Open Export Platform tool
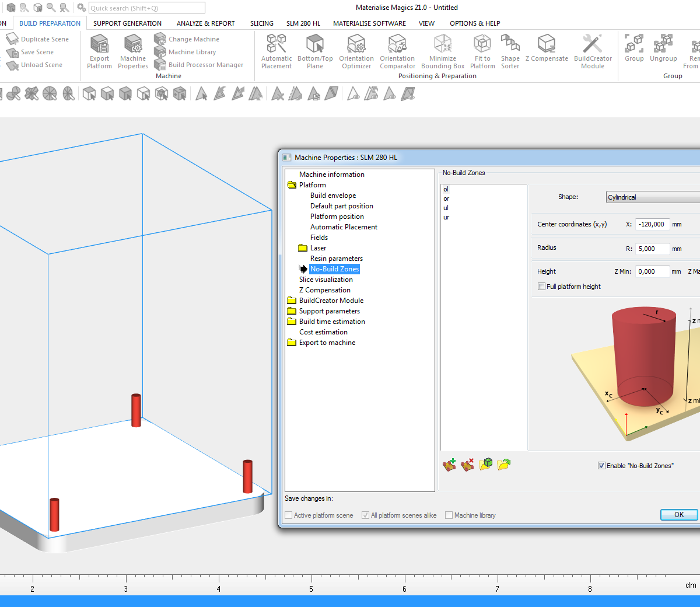This screenshot has height=607, width=700. tap(99, 51)
